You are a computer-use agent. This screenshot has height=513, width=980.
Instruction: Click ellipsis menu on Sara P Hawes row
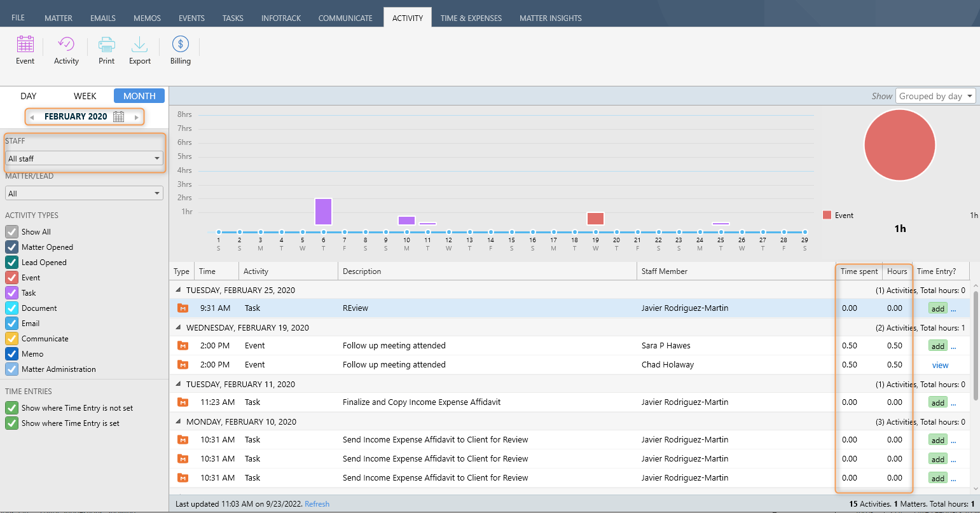coord(953,346)
